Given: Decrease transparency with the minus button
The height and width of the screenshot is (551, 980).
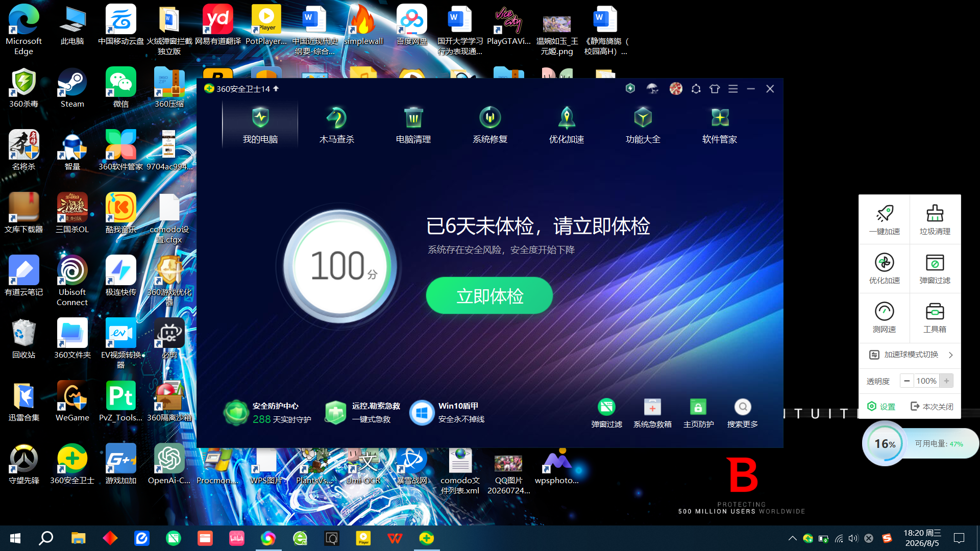Looking at the screenshot, I should 906,381.
